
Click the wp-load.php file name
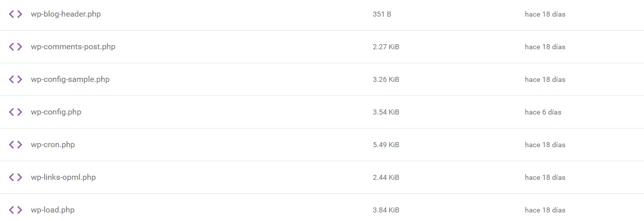(53, 210)
